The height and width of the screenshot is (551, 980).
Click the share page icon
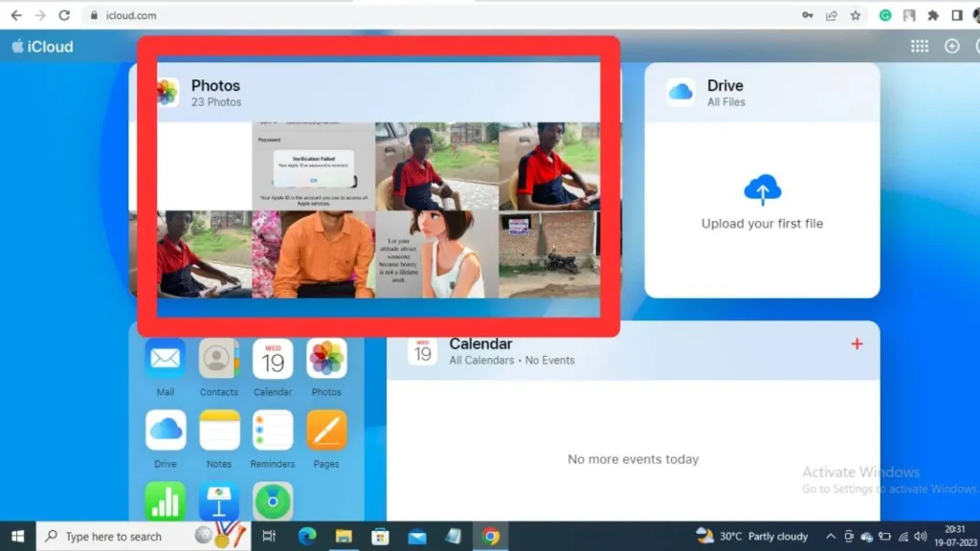pyautogui.click(x=832, y=15)
